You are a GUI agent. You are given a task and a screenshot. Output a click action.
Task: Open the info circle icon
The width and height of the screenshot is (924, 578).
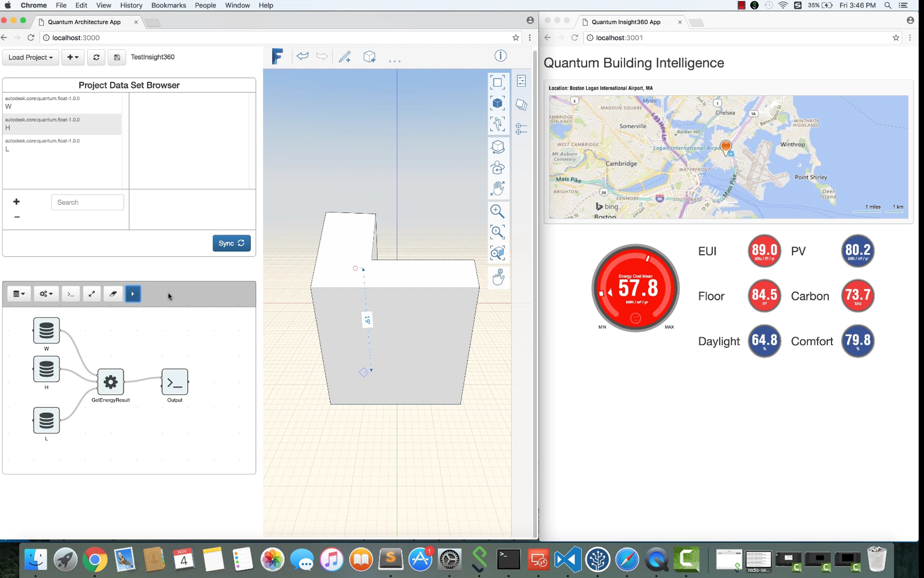[x=500, y=56]
